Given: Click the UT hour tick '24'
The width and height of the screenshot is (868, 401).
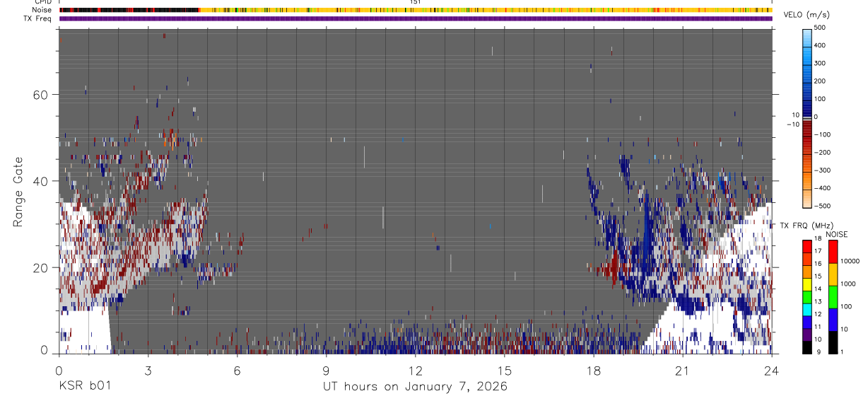Looking at the screenshot, I should tap(772, 370).
